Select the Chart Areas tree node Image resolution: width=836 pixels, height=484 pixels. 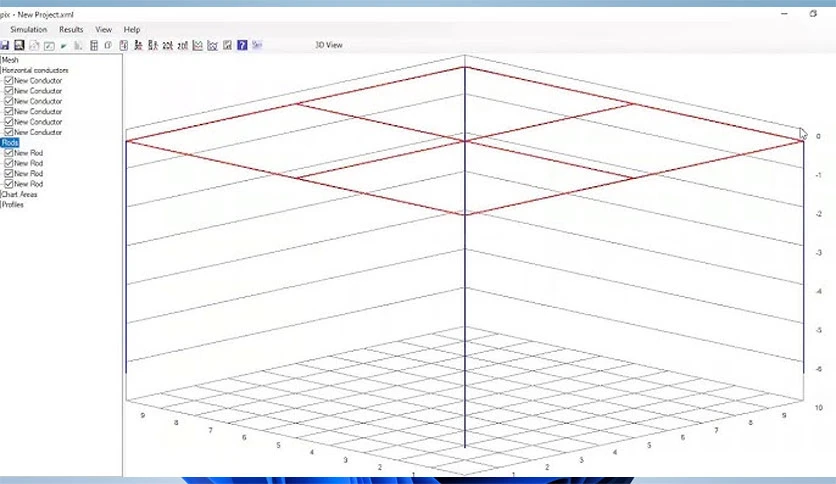(x=20, y=194)
